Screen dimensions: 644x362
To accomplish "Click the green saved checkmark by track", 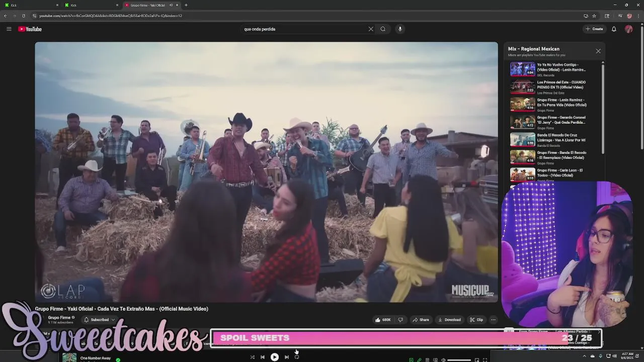I will [118, 359].
